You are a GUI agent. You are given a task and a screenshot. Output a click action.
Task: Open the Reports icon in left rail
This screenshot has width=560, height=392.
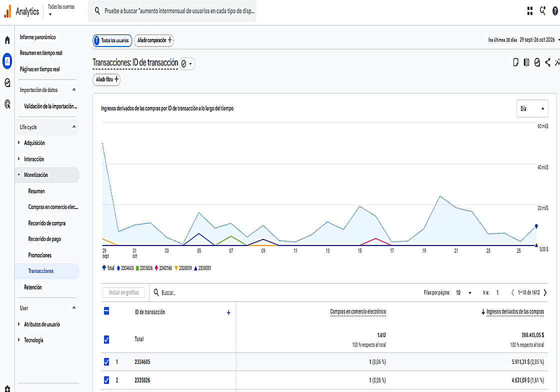click(7, 61)
